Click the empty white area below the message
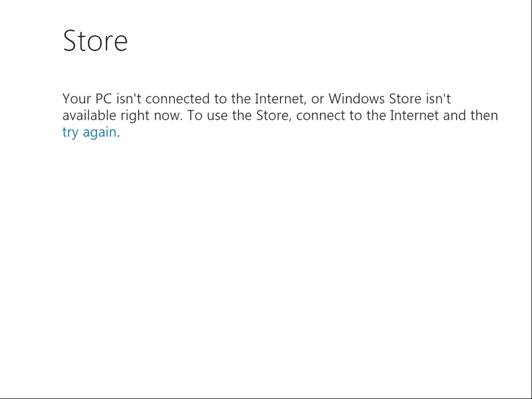This screenshot has height=399, width=532. tap(266, 266)
